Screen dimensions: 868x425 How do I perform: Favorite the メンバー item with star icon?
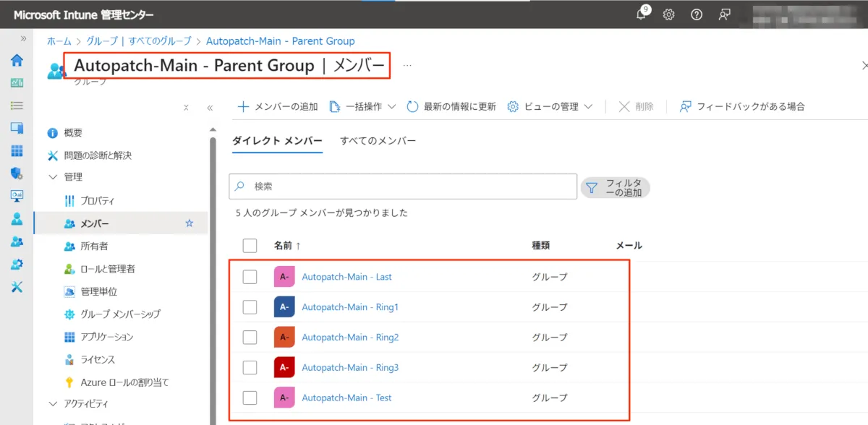tap(190, 223)
